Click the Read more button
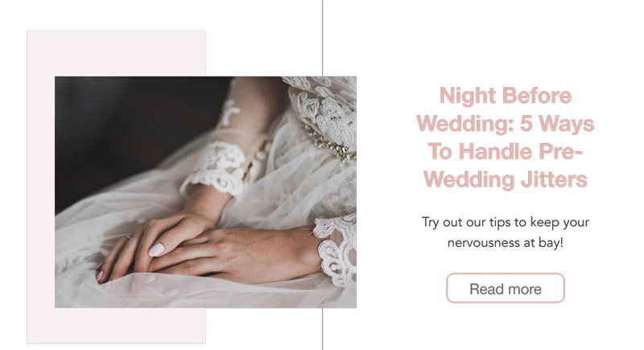 506,289
